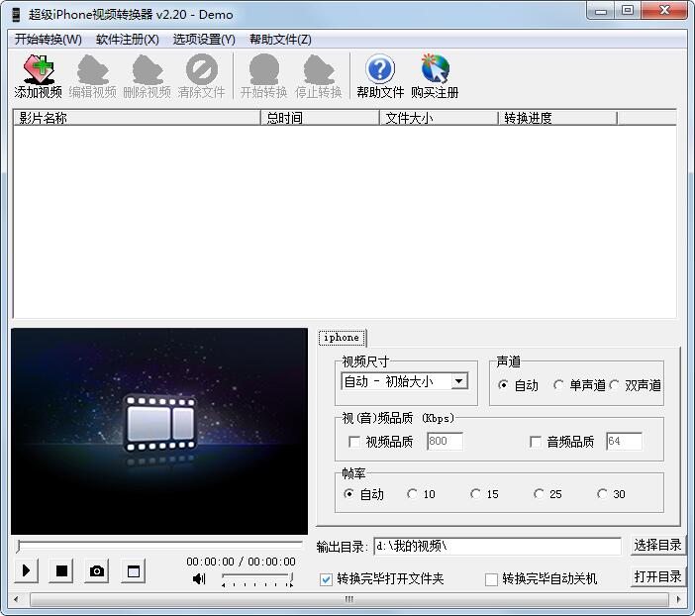
Task: Click the 打开目录 button
Action: coord(657,576)
